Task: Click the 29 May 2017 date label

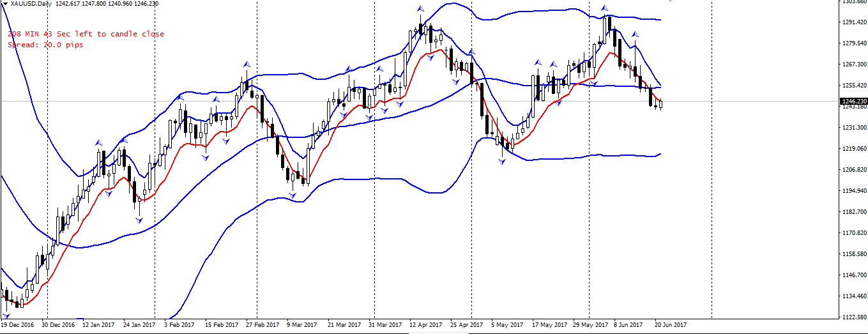Action: pos(590,324)
